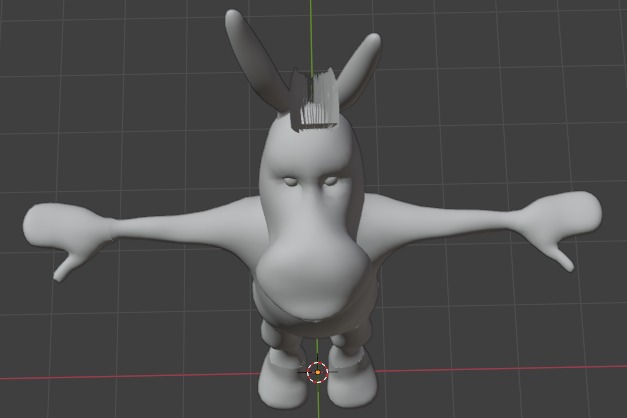Click the donkey's eye socket on the left
This screenshot has width=627, height=418.
point(292,181)
